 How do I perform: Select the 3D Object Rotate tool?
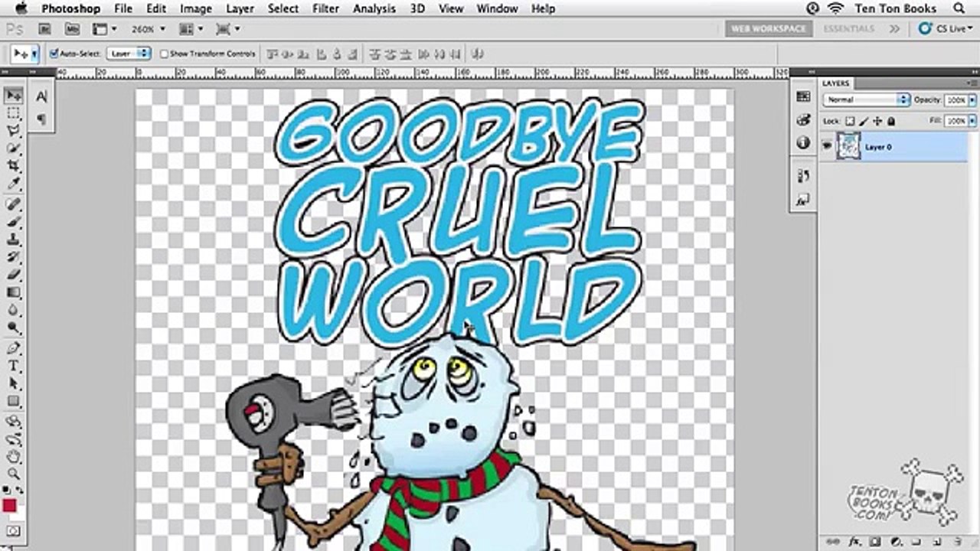14,422
